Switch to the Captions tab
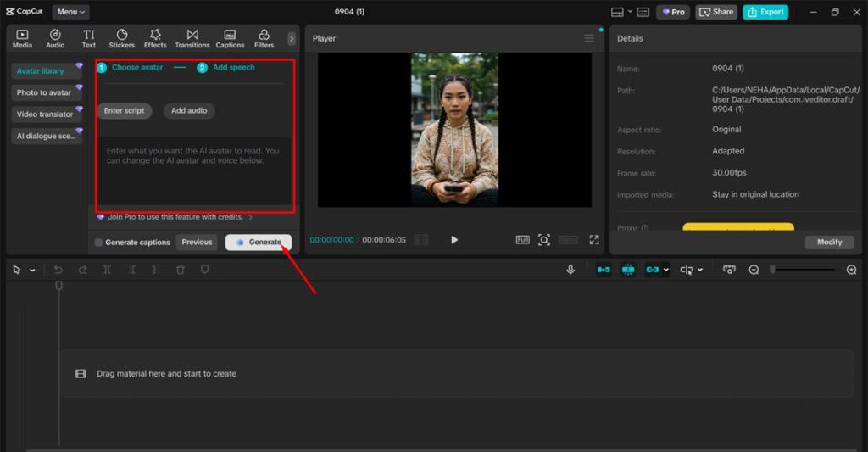 tap(230, 38)
